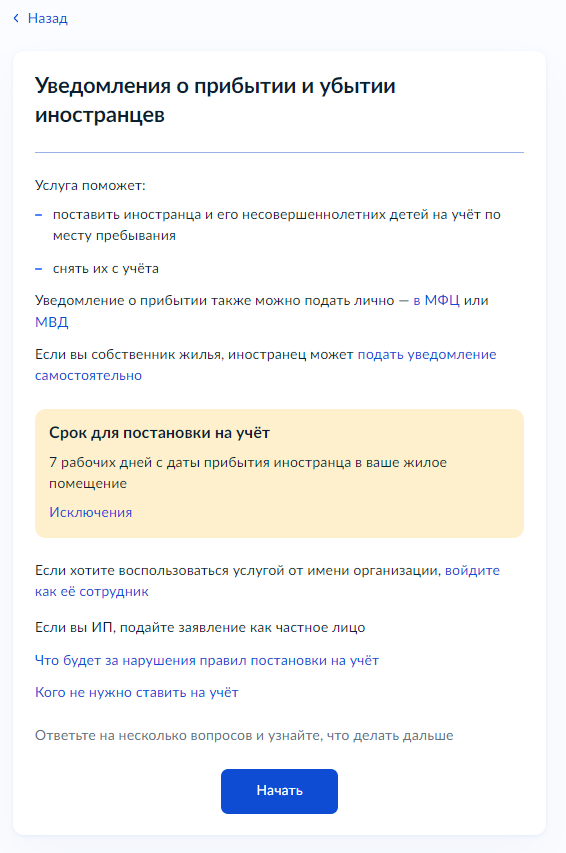
Task: Open the МВД link
Action: tap(52, 322)
